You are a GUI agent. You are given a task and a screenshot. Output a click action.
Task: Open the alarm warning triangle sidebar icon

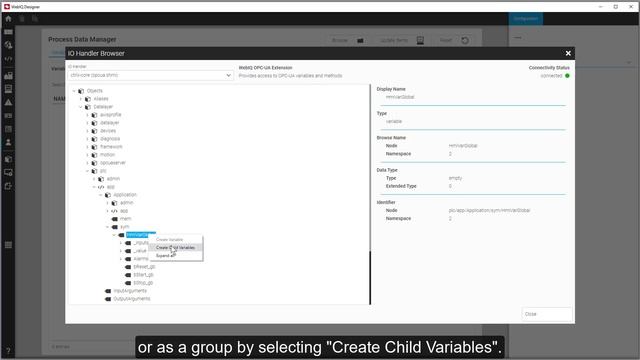pyautogui.click(x=8, y=102)
